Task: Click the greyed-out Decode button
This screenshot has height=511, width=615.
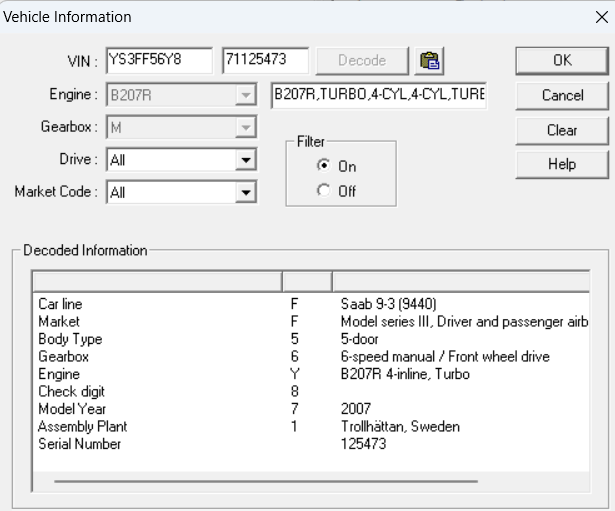Action: [362, 60]
